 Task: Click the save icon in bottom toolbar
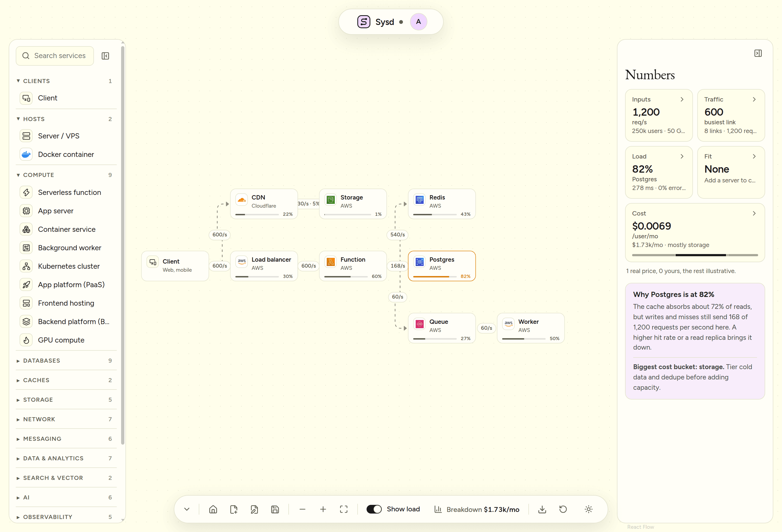tap(275, 509)
